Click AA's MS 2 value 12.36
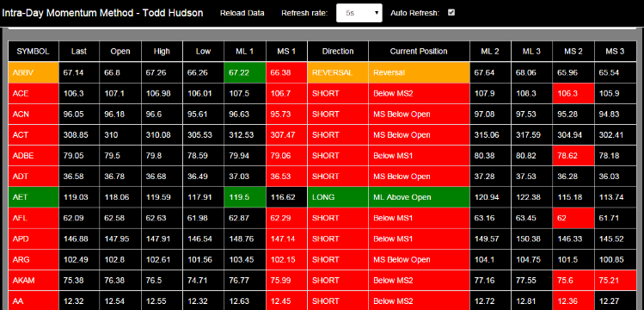Viewport: 644px width, 310px height. 573,301
